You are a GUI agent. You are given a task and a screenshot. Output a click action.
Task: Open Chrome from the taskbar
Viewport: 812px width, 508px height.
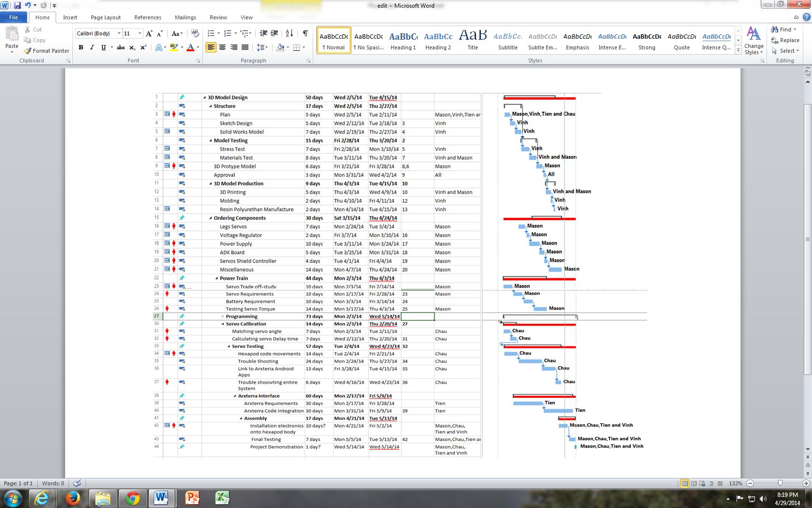pyautogui.click(x=132, y=498)
